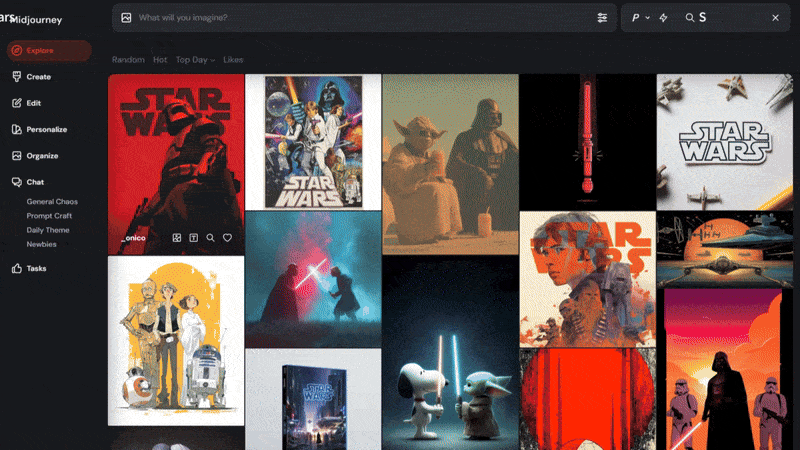Click the Midjourney logo text
The height and width of the screenshot is (450, 800).
(x=36, y=20)
